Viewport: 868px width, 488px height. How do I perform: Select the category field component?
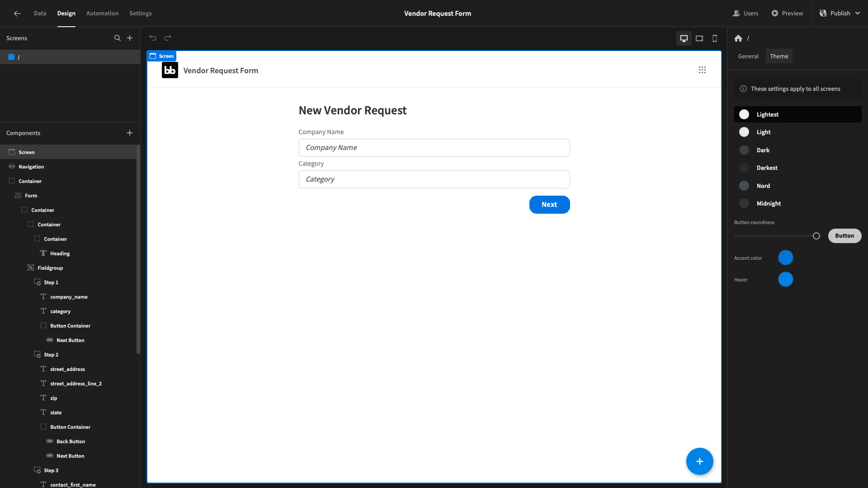[68, 311]
